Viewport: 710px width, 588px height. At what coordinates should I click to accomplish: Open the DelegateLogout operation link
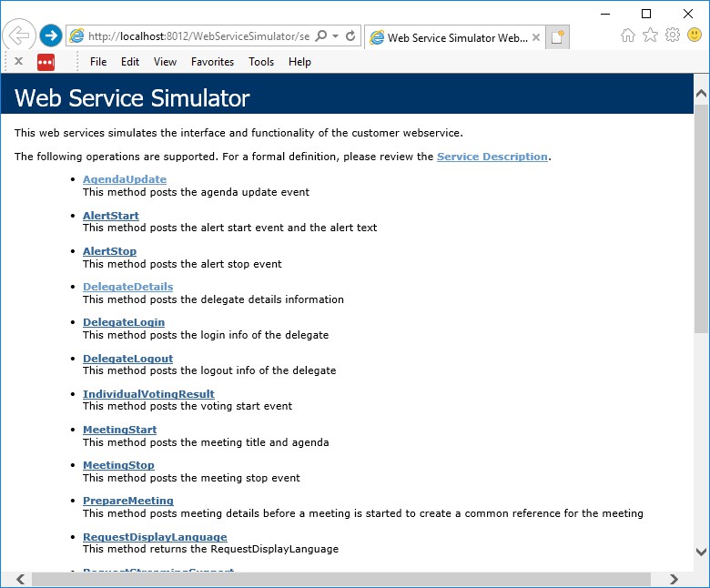click(x=127, y=359)
